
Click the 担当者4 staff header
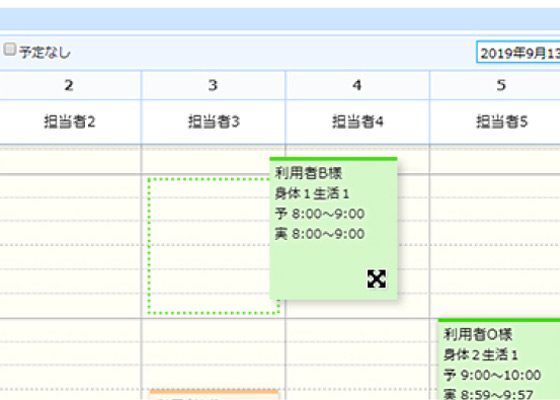coord(358,122)
